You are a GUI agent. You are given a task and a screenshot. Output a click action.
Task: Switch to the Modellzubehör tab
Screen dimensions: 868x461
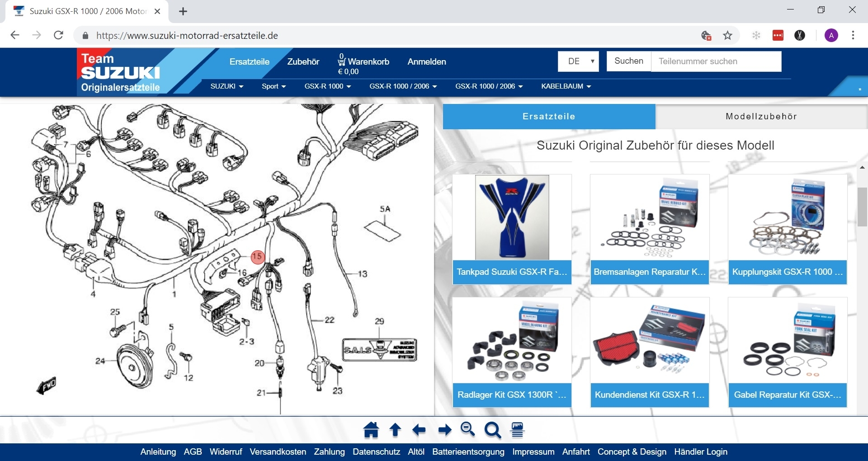pos(761,117)
